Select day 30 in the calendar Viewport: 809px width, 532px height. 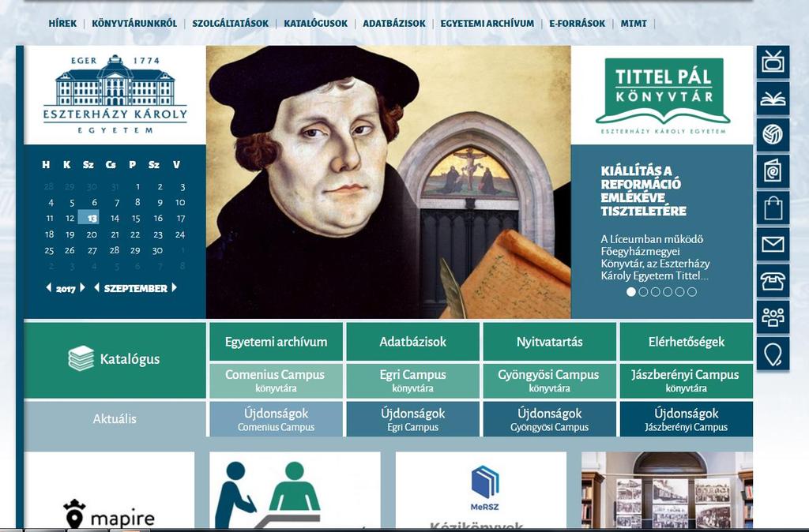click(x=157, y=250)
